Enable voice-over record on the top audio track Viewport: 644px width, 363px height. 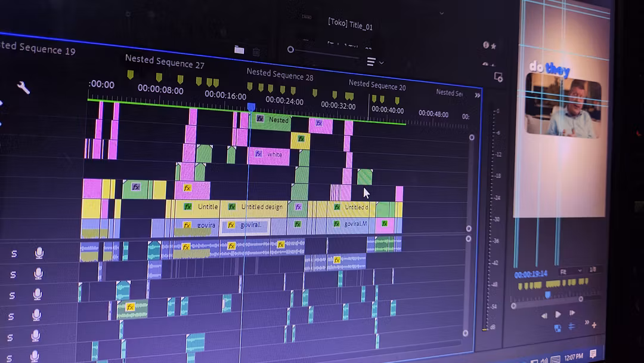tap(39, 253)
